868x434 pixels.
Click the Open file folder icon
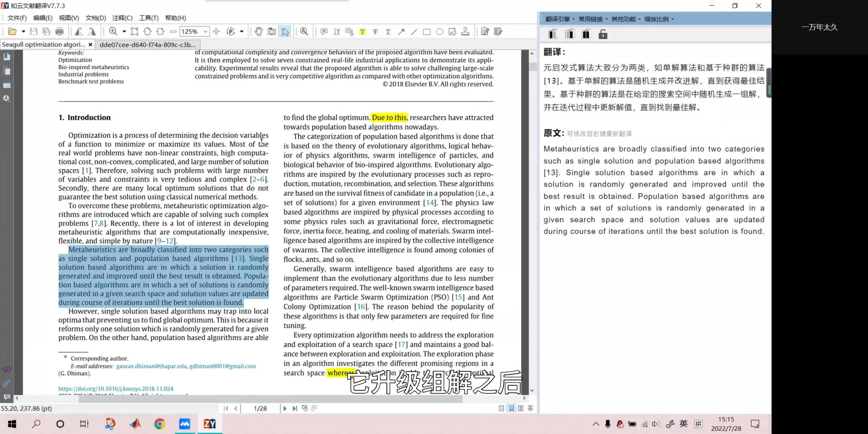tap(12, 32)
